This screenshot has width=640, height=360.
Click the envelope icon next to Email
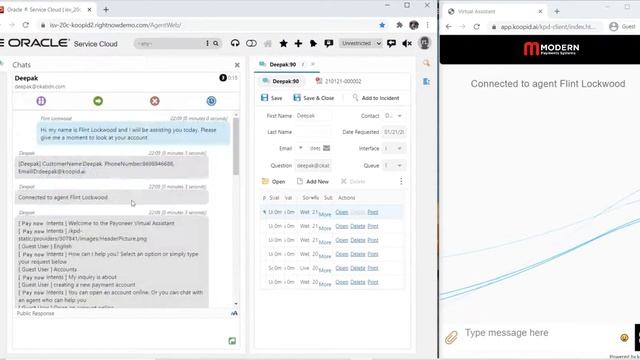[327, 148]
